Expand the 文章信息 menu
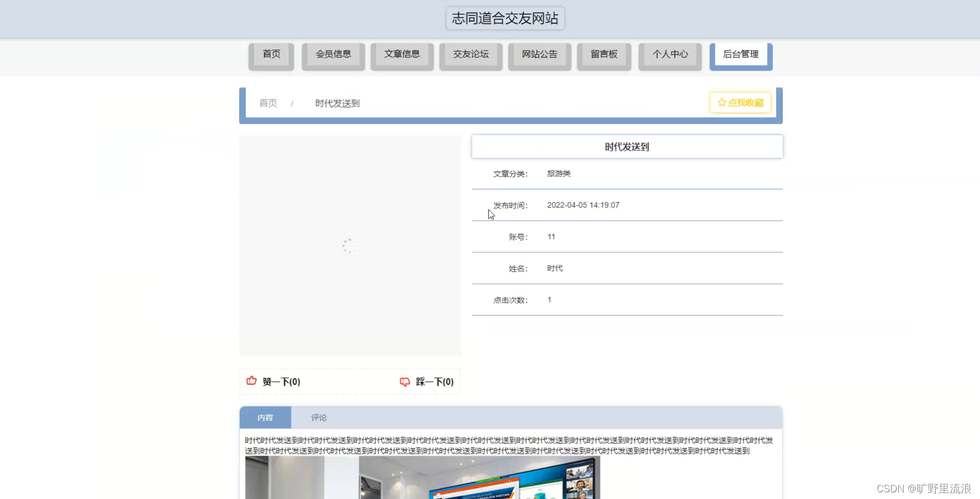Viewport: 980px width, 499px height. coord(402,54)
